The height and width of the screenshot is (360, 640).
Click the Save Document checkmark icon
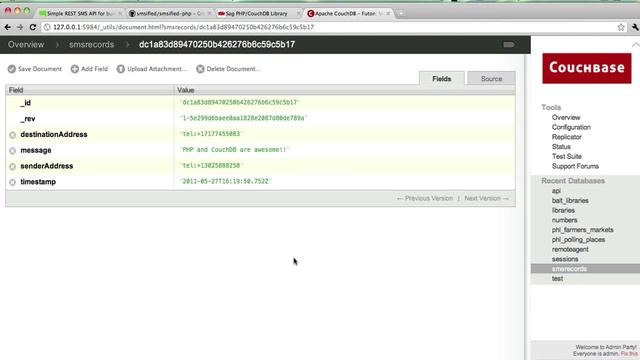(12, 69)
